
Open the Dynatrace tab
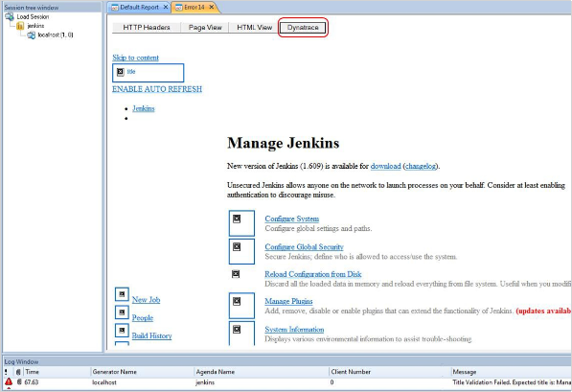click(x=303, y=28)
